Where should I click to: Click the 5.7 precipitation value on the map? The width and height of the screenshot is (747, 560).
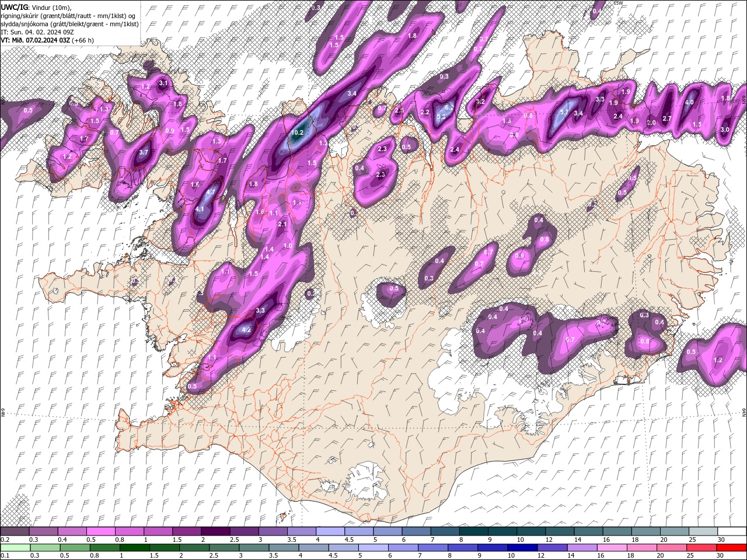click(x=564, y=113)
